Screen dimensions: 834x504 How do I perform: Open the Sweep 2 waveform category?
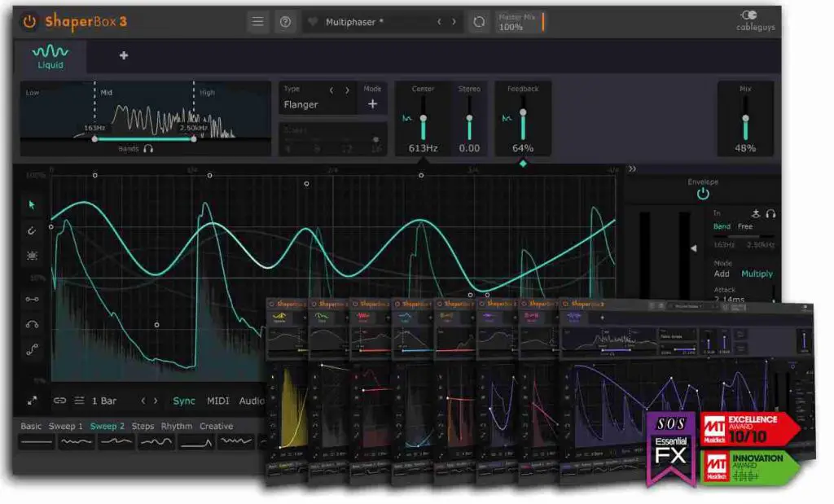[x=107, y=427]
